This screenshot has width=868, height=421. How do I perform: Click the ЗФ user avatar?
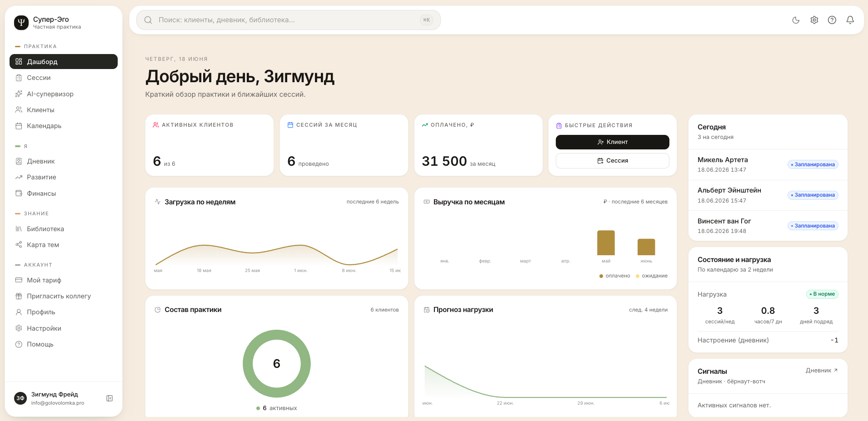point(20,398)
